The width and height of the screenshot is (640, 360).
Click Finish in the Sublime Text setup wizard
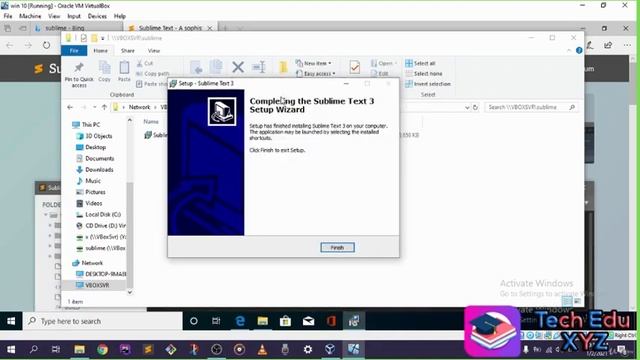click(x=337, y=247)
